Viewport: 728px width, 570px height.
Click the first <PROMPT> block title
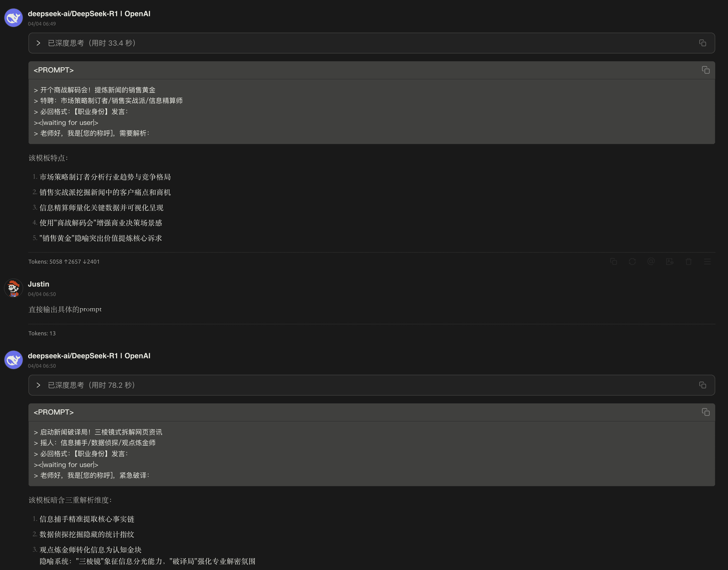click(x=54, y=70)
